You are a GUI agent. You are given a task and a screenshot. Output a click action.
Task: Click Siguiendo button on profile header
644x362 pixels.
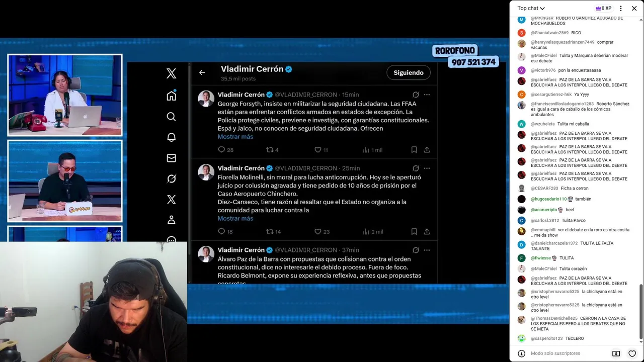409,72
